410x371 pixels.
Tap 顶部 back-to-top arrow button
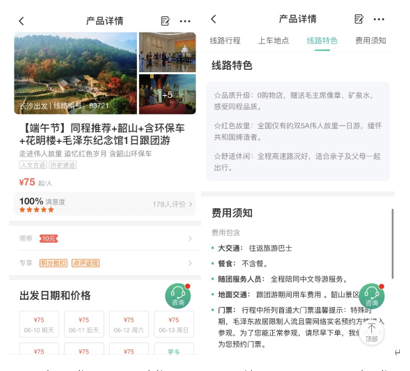click(372, 332)
